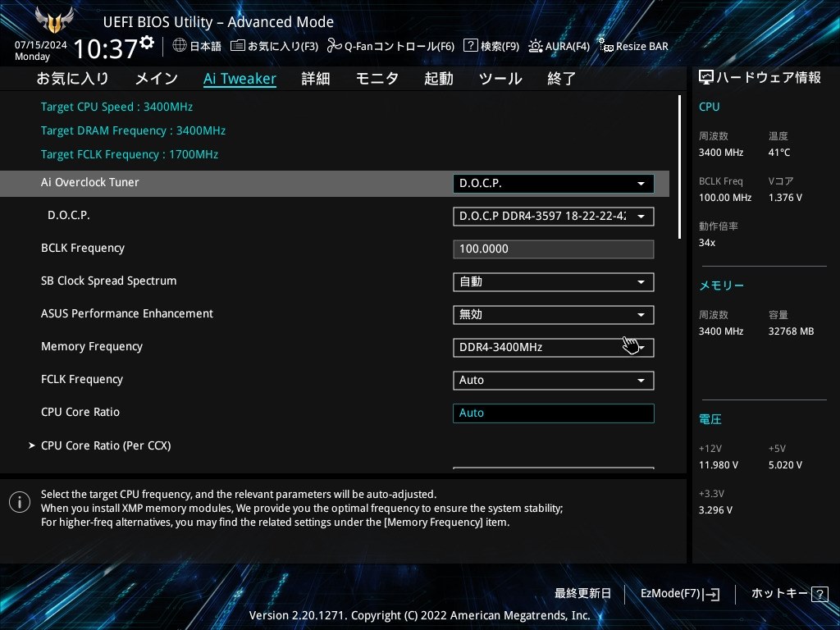Viewport: 840px width, 630px height.
Task: Open Memory Frequency dropdown
Action: tap(554, 347)
